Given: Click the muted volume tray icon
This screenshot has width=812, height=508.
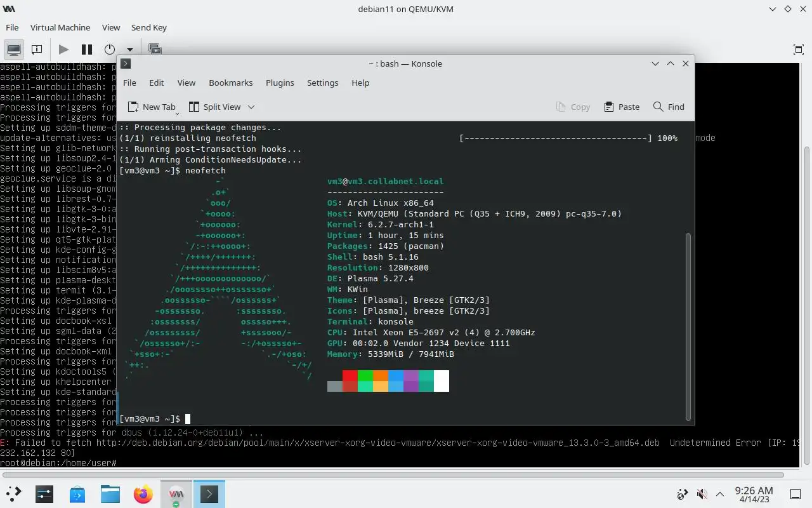Looking at the screenshot, I should pyautogui.click(x=702, y=494).
